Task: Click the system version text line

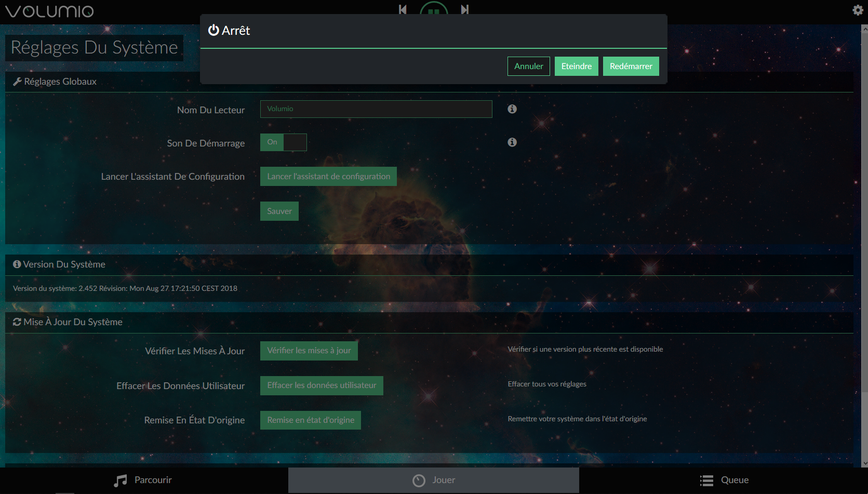Action: [x=125, y=288]
